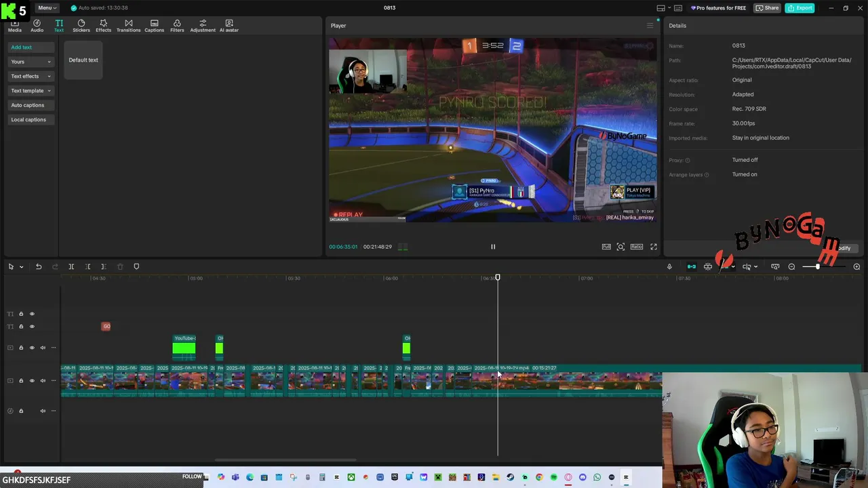Mute the overlay video track
This screenshot has width=868, height=488.
43,348
